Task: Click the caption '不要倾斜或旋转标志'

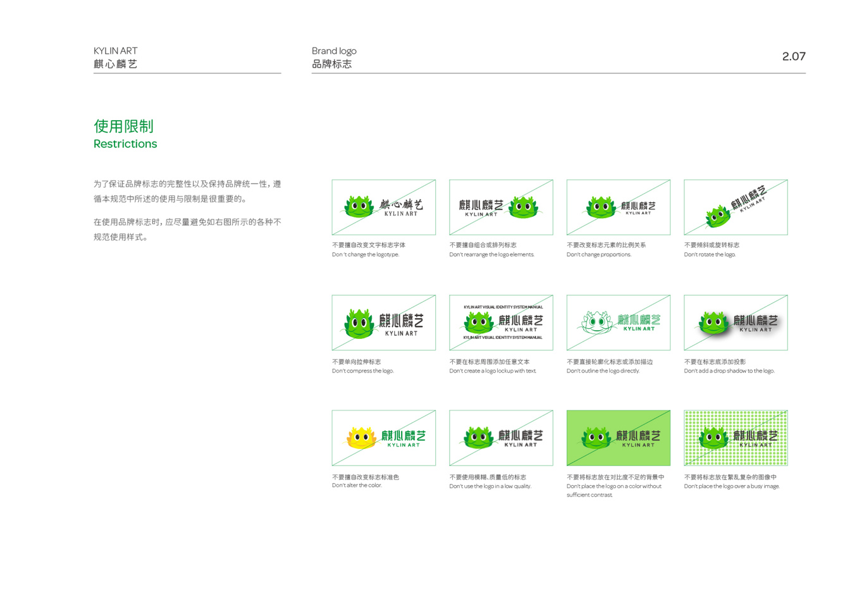Action: click(712, 245)
